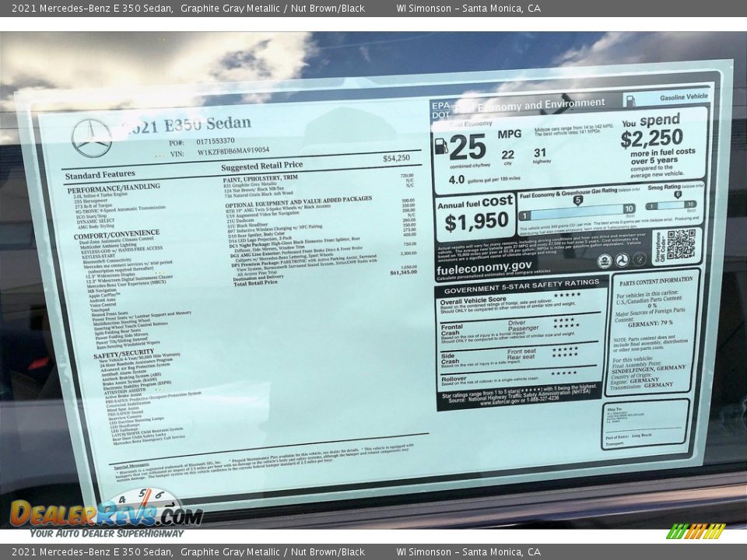
Task: Click the Smog Rating scale bar
Action: pos(671,205)
